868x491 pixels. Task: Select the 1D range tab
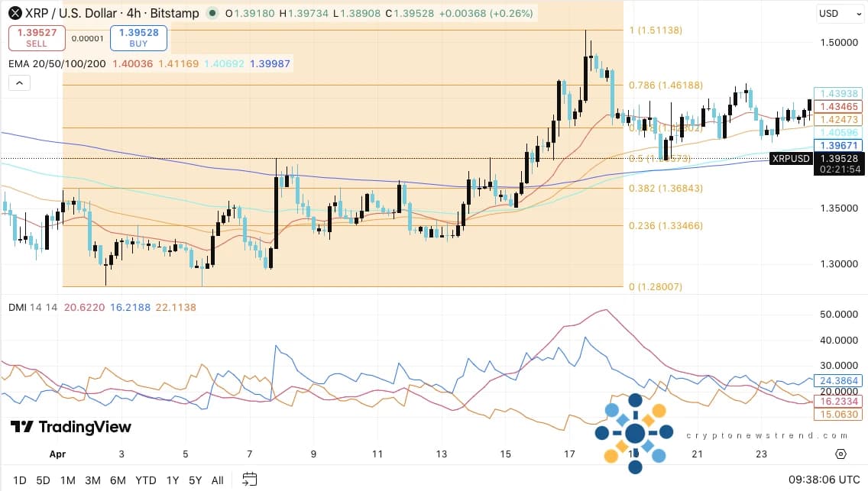pos(19,480)
